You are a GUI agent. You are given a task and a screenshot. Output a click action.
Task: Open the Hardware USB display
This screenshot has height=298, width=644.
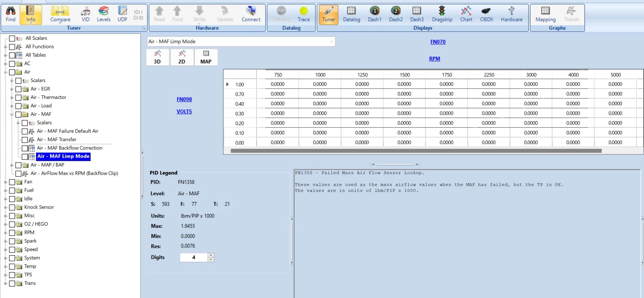coord(512,15)
